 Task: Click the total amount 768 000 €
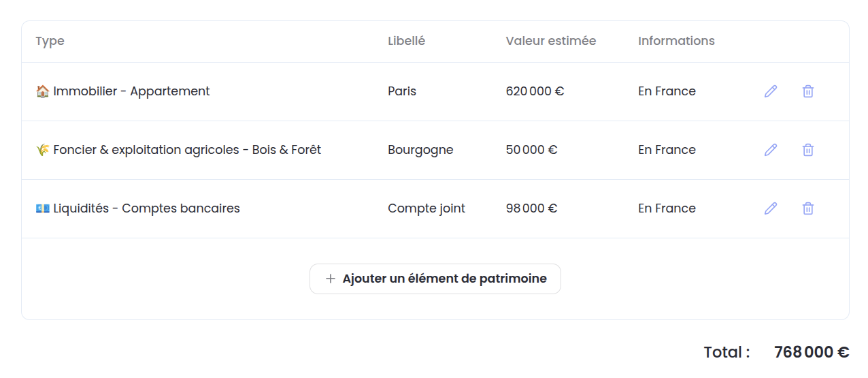(x=812, y=352)
